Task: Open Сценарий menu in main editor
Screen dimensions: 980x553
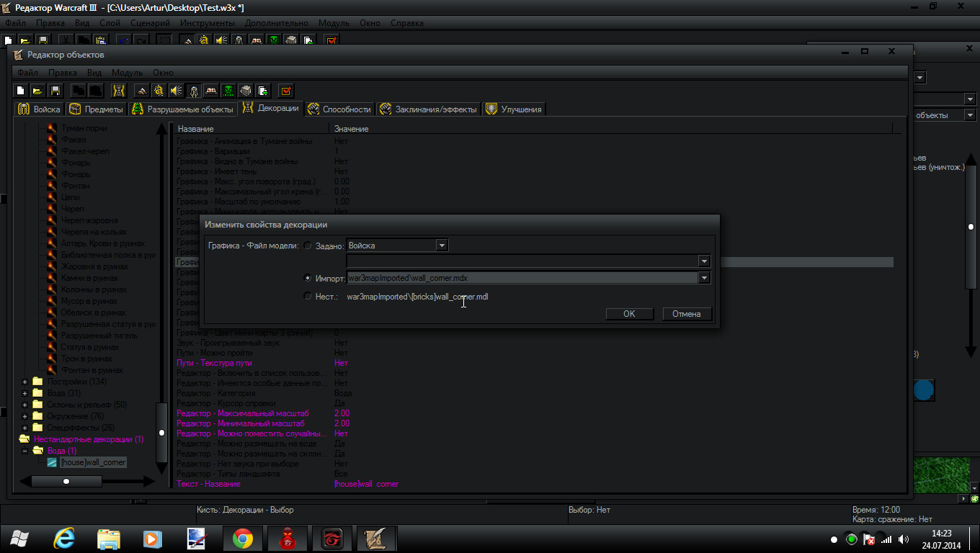Action: coord(151,23)
